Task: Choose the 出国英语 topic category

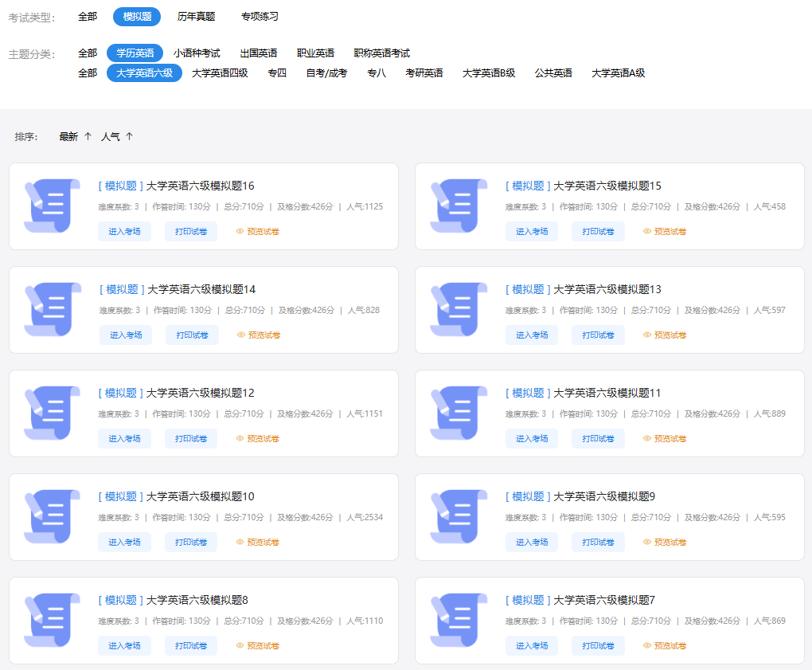Action: point(259,53)
